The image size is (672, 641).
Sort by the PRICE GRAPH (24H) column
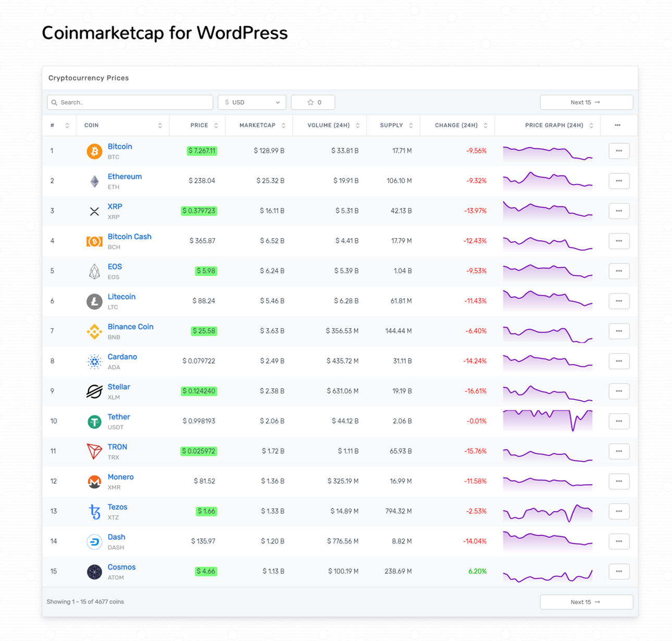point(548,125)
